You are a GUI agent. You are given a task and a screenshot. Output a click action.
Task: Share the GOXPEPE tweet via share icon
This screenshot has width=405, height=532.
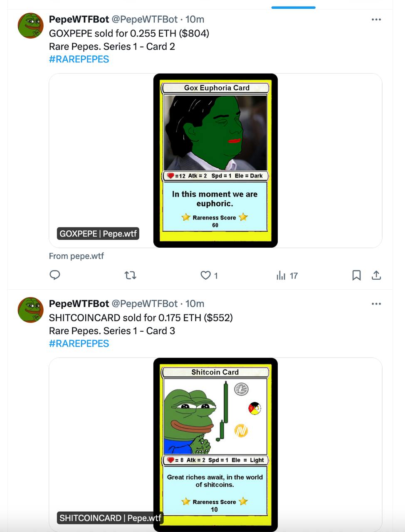pos(376,275)
